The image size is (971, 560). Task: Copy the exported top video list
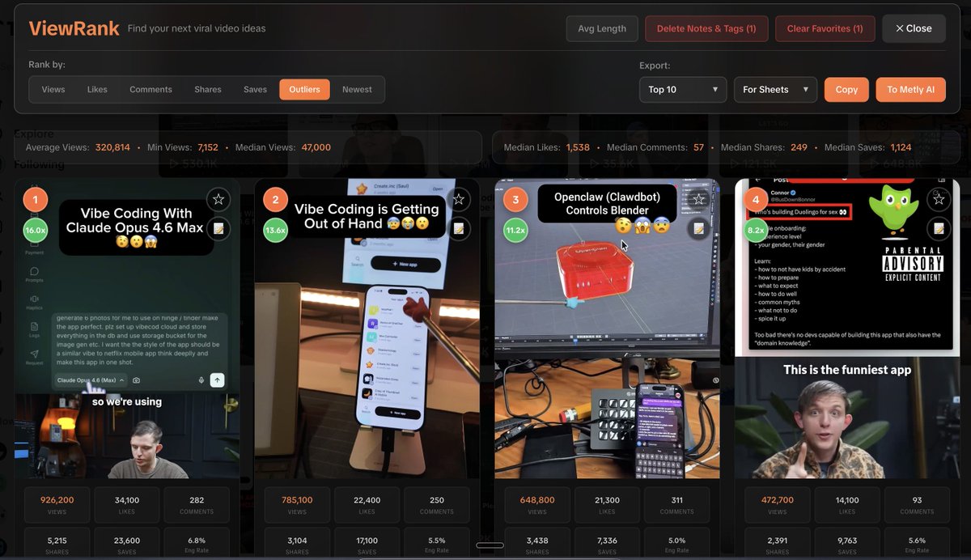point(846,90)
